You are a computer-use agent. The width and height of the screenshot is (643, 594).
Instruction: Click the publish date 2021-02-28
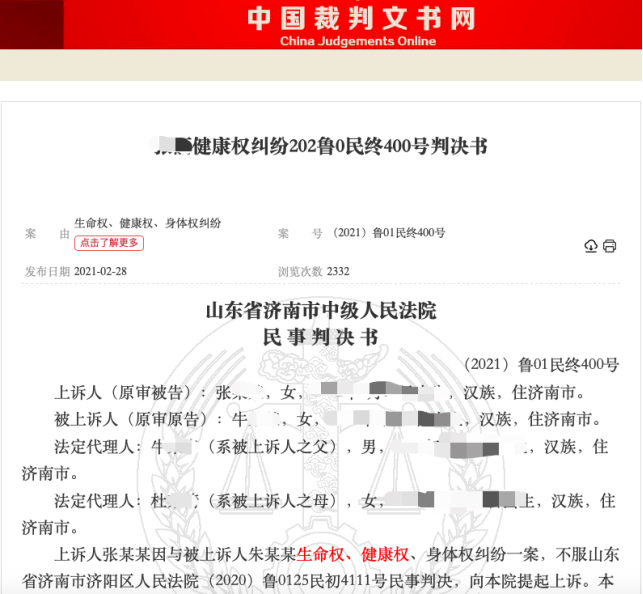(100, 271)
